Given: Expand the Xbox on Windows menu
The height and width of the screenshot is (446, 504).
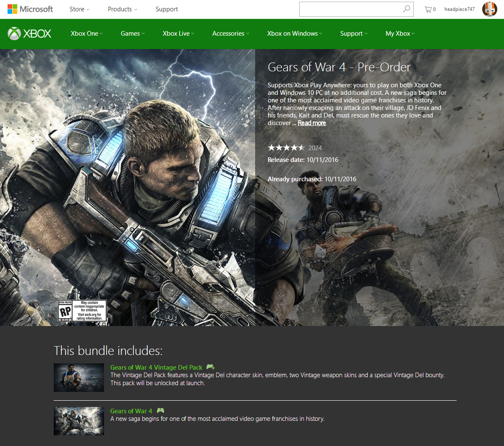Looking at the screenshot, I should tap(295, 34).
